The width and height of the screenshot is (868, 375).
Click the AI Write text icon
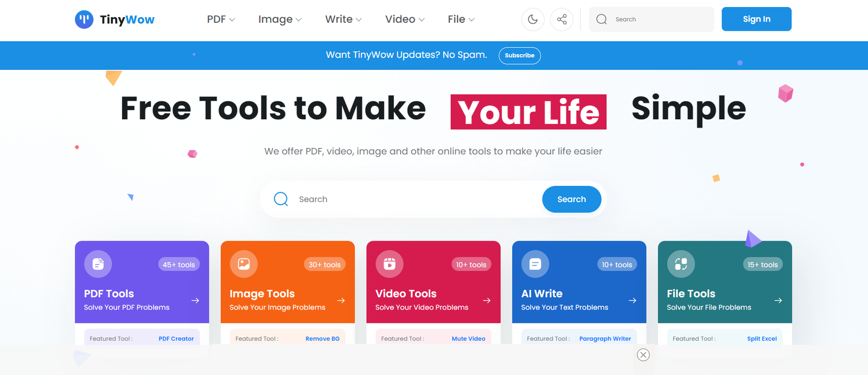535,264
